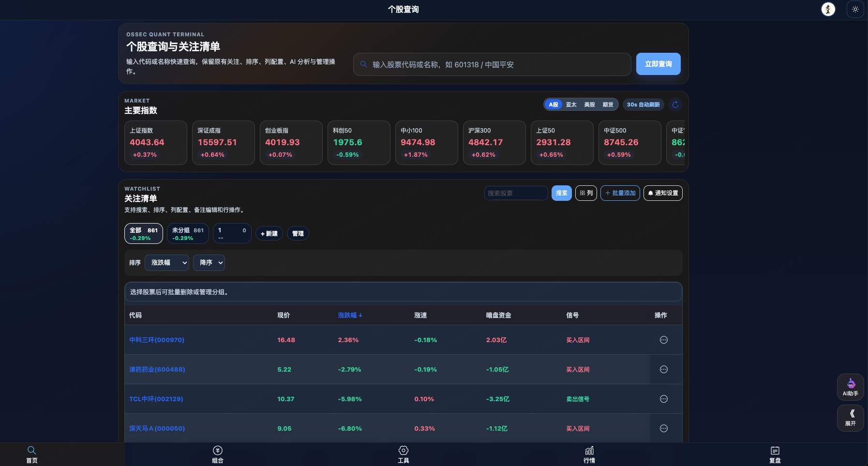The height and width of the screenshot is (466, 868).
Task: Switch to A股 market tab
Action: [x=554, y=105]
